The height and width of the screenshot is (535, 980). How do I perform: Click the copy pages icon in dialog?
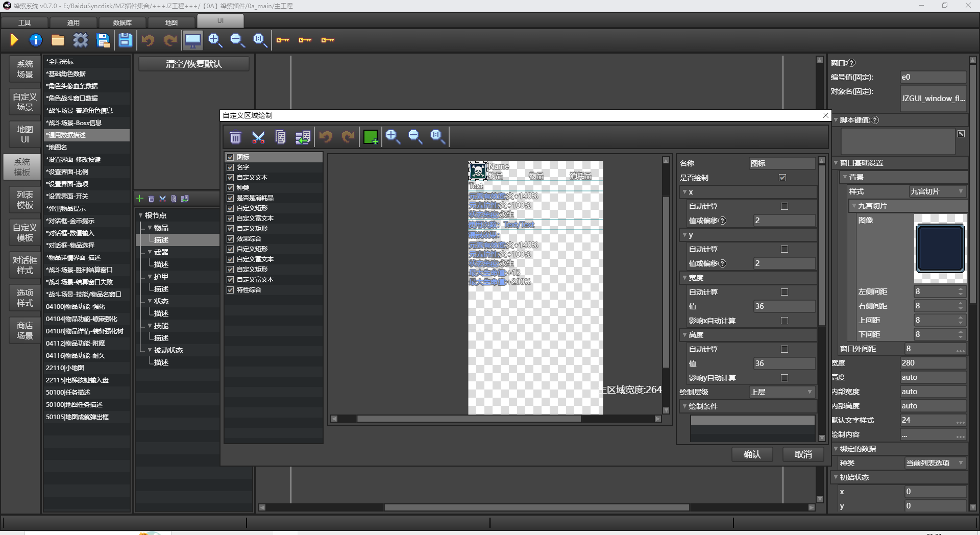(x=280, y=137)
